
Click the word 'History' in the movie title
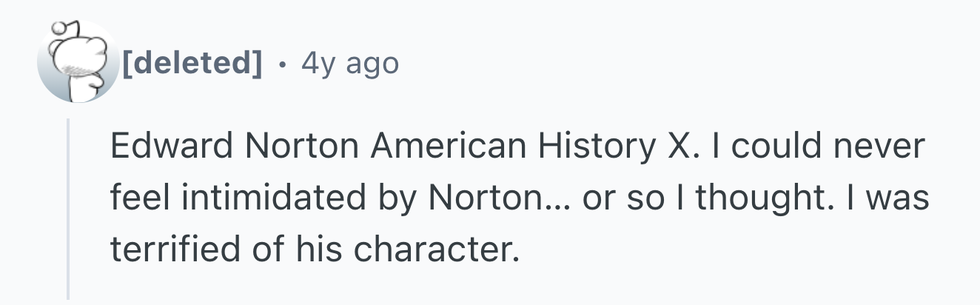pos(595,147)
